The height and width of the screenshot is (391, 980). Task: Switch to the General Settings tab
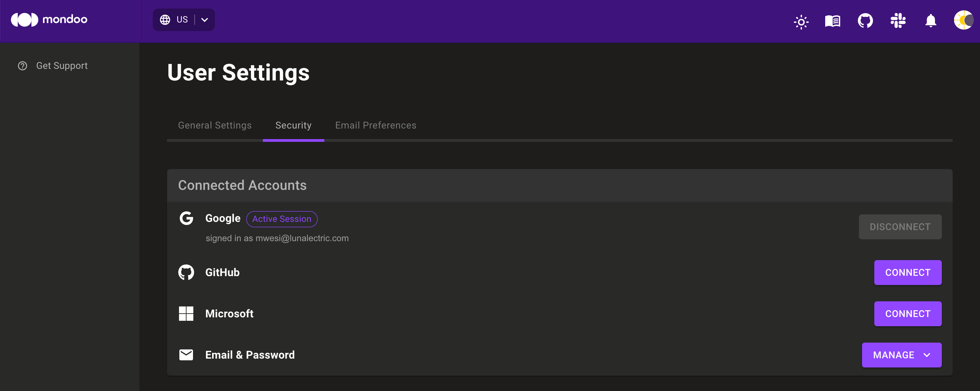point(214,125)
